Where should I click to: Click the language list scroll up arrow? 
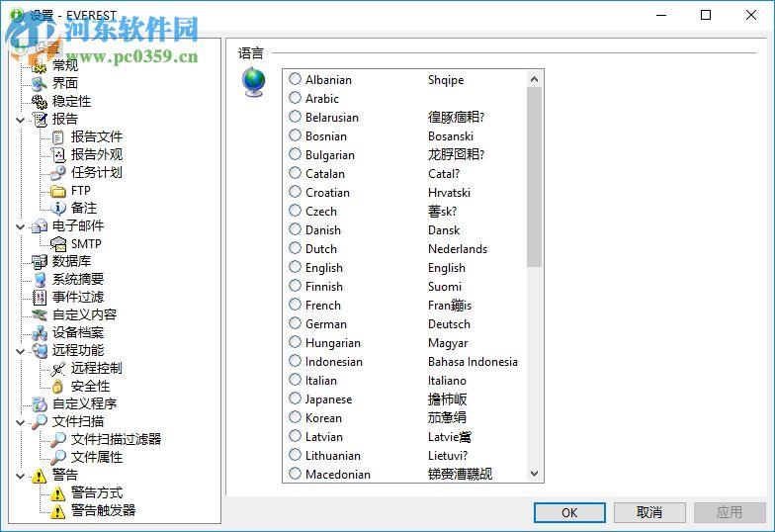click(534, 79)
